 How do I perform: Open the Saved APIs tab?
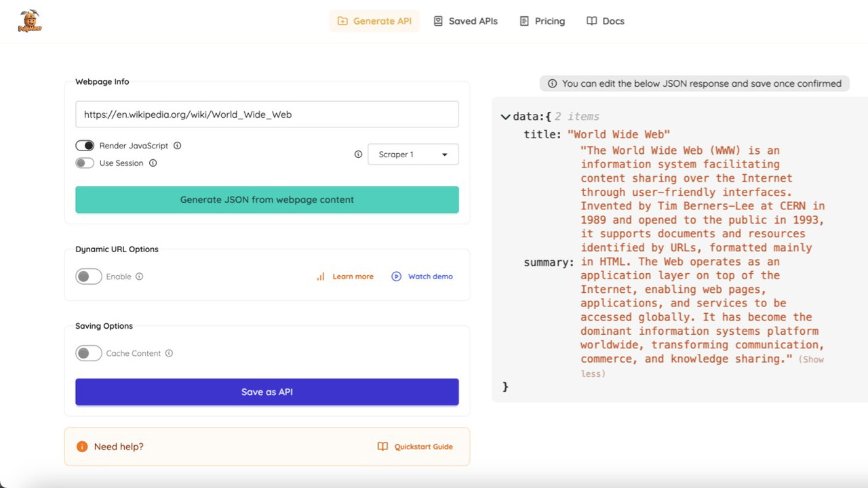tap(465, 21)
